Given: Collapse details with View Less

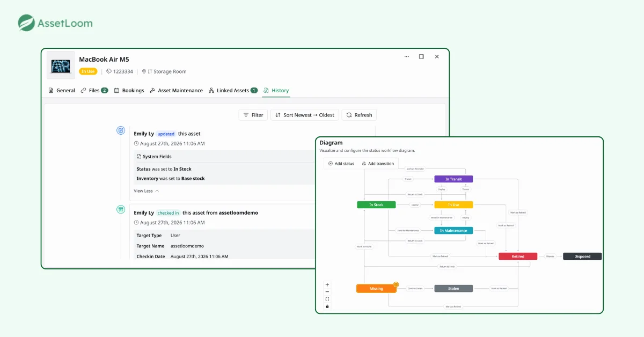Looking at the screenshot, I should (x=146, y=191).
